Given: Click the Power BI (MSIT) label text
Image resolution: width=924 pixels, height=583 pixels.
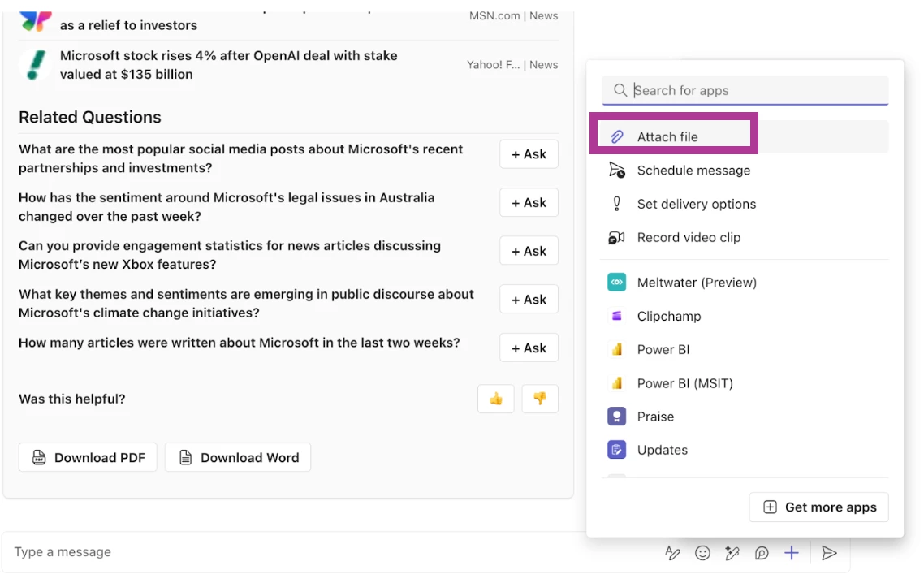Looking at the screenshot, I should coord(684,383).
